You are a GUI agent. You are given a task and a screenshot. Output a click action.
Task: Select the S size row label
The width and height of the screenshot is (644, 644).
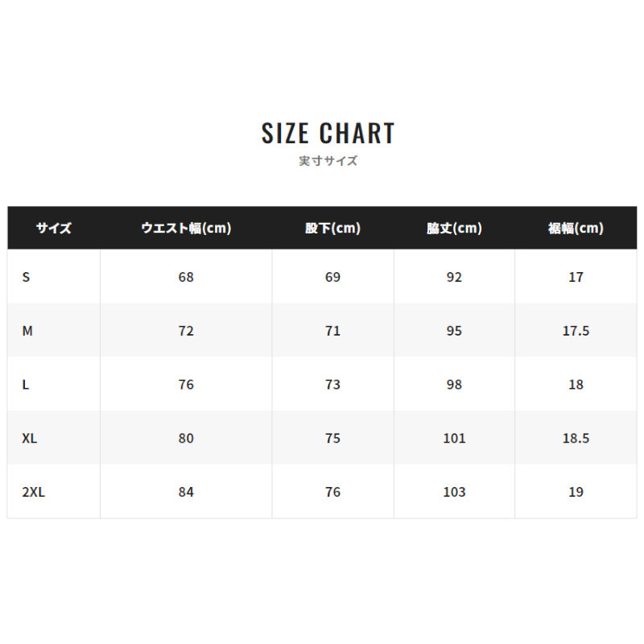26,277
